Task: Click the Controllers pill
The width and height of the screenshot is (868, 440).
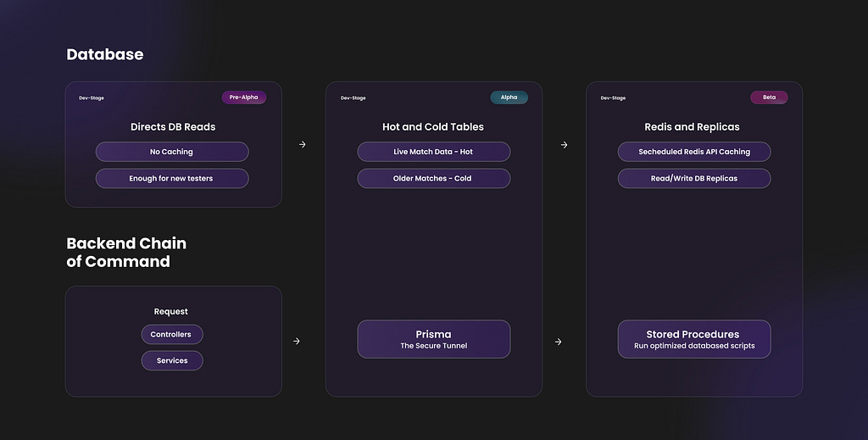Action: 172,334
